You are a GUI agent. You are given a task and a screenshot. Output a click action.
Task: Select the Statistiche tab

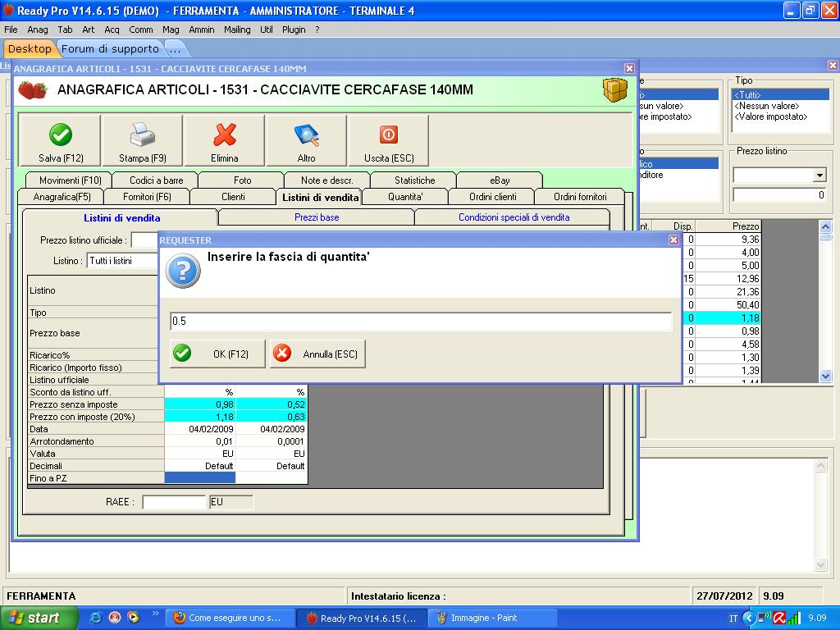[414, 180]
